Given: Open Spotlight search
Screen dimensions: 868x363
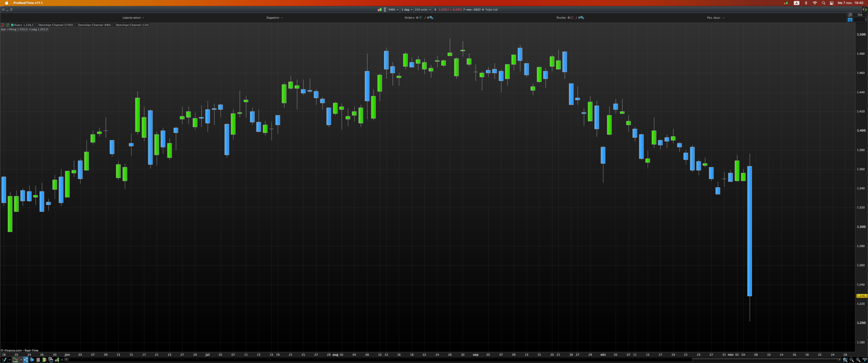Looking at the screenshot, I should (x=823, y=3).
